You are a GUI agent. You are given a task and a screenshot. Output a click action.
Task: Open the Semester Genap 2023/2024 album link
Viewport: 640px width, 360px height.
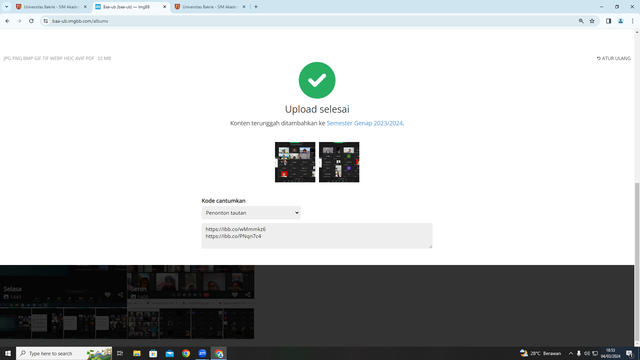click(364, 123)
